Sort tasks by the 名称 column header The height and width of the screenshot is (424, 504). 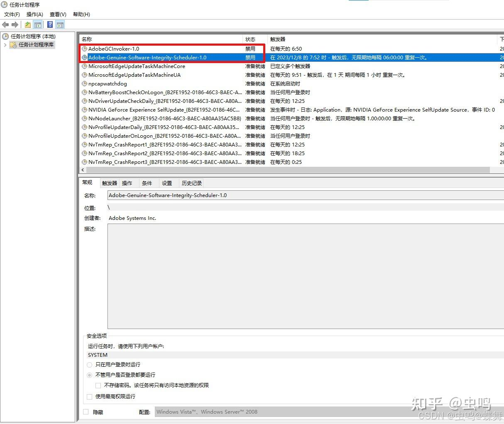click(87, 39)
